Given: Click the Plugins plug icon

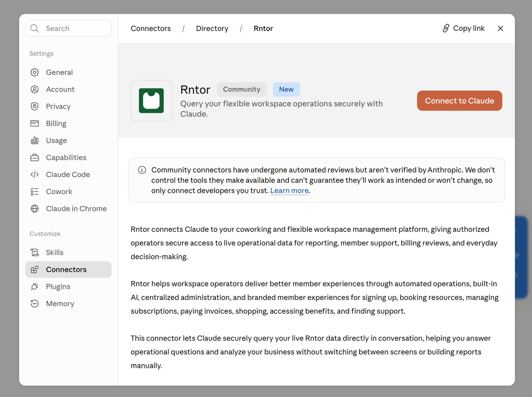Looking at the screenshot, I should coord(35,287).
